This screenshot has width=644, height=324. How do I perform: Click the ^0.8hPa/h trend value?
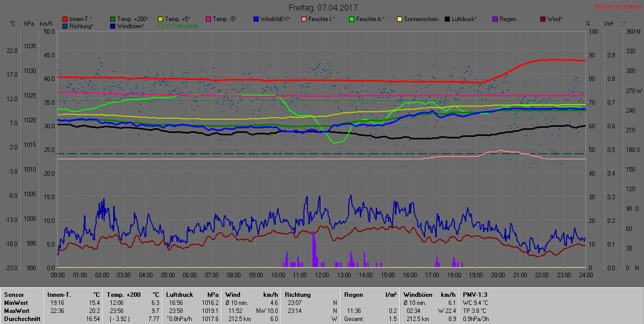180,318
